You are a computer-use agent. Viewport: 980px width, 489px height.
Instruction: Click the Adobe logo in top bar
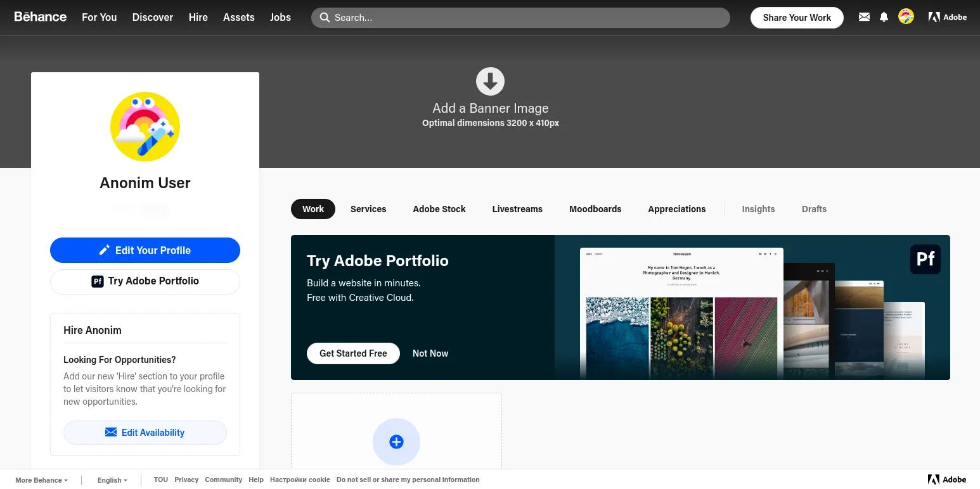[948, 17]
